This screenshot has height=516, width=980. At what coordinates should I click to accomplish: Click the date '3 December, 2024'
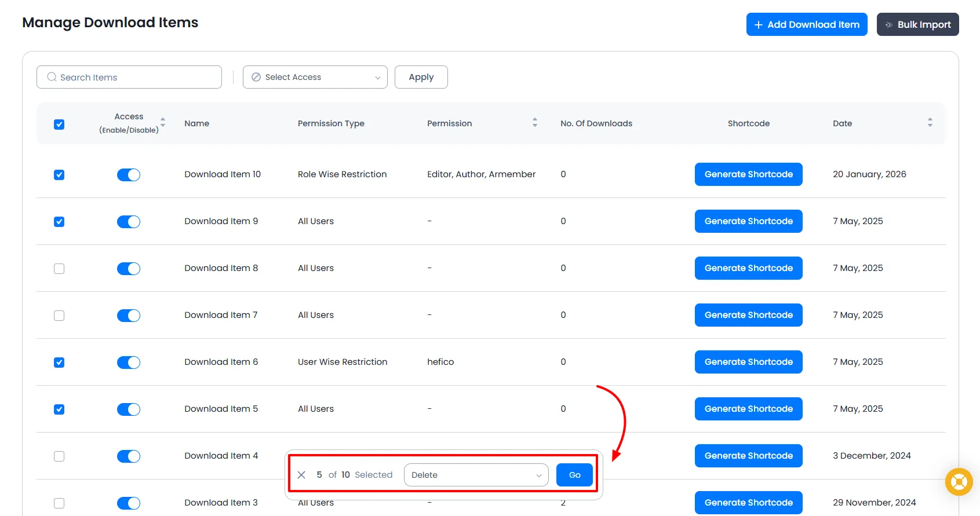pyautogui.click(x=872, y=456)
